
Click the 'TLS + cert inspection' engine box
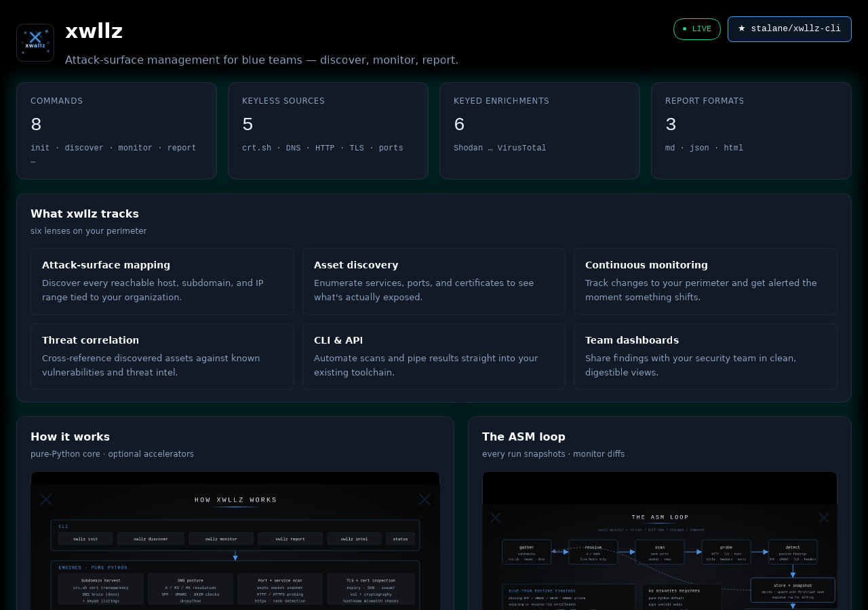370,590
